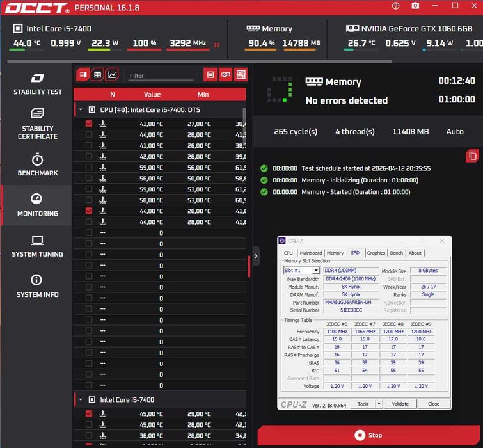Click the CPU-Z window title icon

[282, 241]
